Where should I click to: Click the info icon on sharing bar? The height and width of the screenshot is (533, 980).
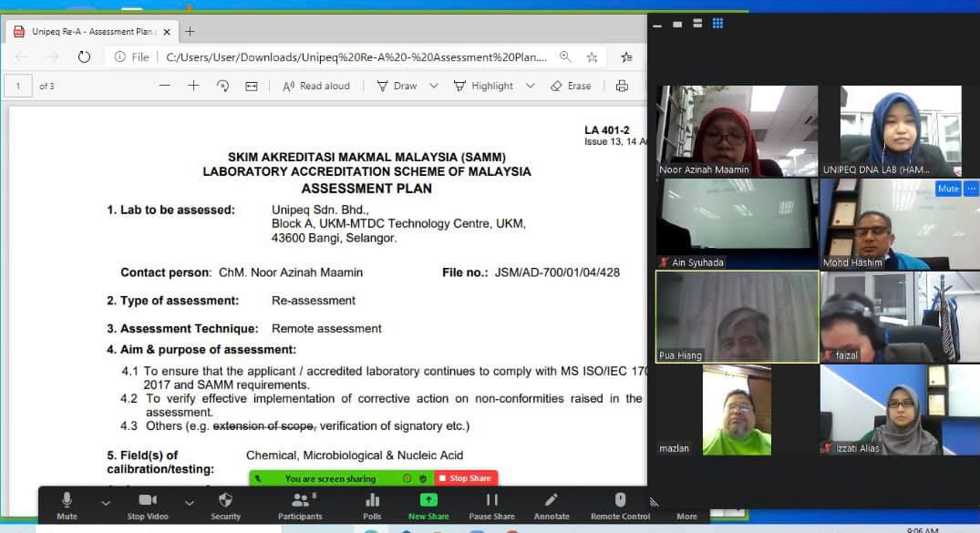click(407, 478)
